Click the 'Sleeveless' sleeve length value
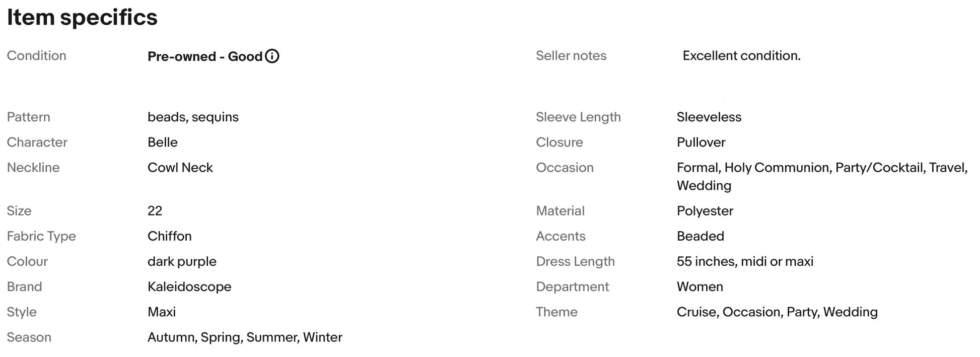 (x=709, y=117)
